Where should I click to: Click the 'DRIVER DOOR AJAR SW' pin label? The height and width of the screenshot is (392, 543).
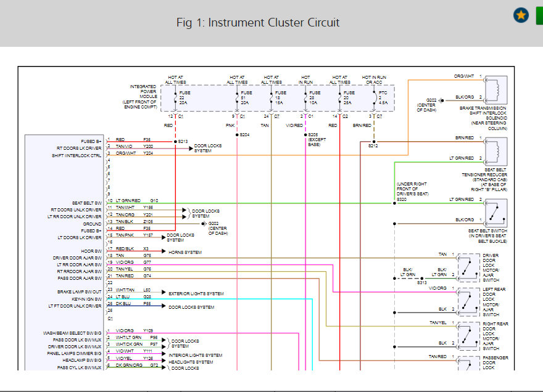click(x=77, y=258)
